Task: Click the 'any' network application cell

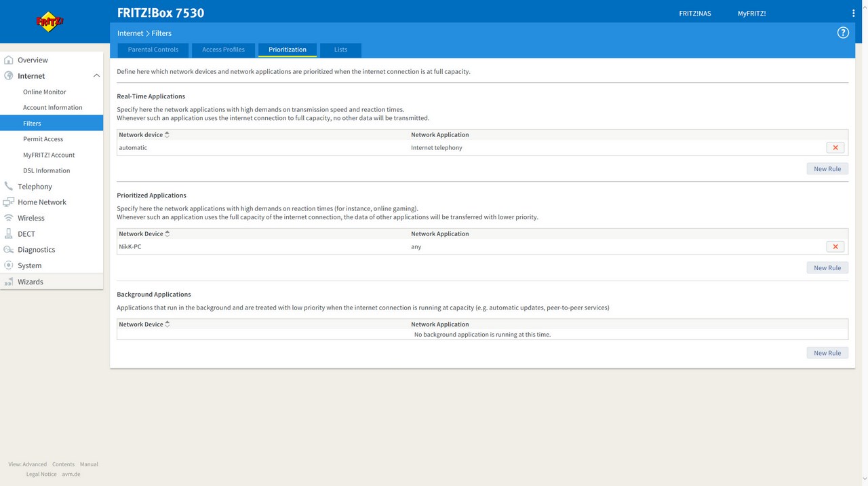Action: pyautogui.click(x=416, y=246)
